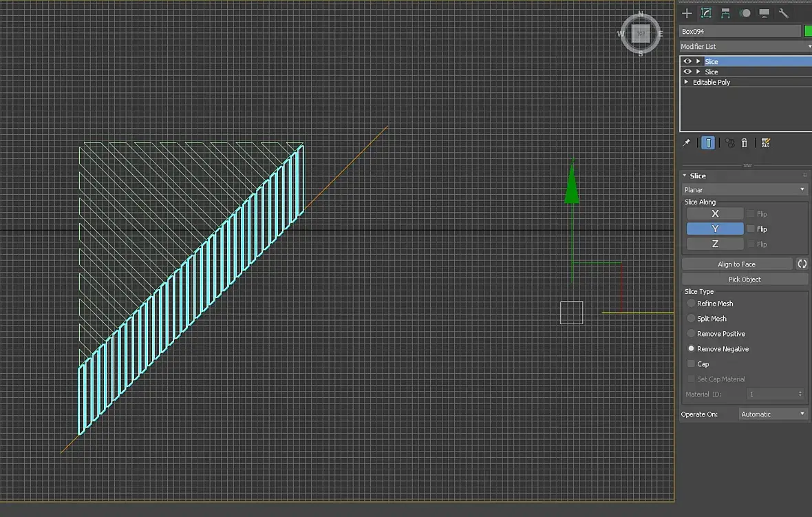Click the S compass label on ViewCube
Screen dimensions: 812x517
click(641, 54)
